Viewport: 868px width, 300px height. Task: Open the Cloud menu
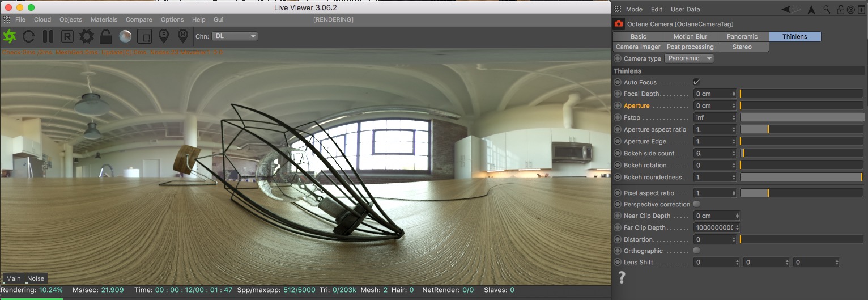42,19
